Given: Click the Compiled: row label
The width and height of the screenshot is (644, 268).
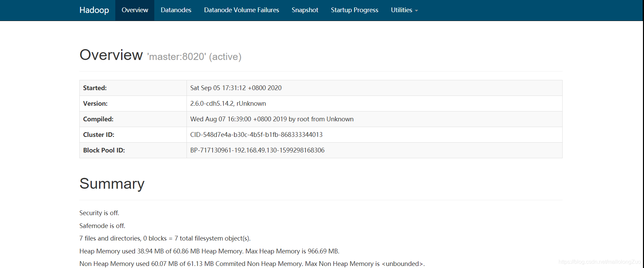Looking at the screenshot, I should click(x=98, y=119).
